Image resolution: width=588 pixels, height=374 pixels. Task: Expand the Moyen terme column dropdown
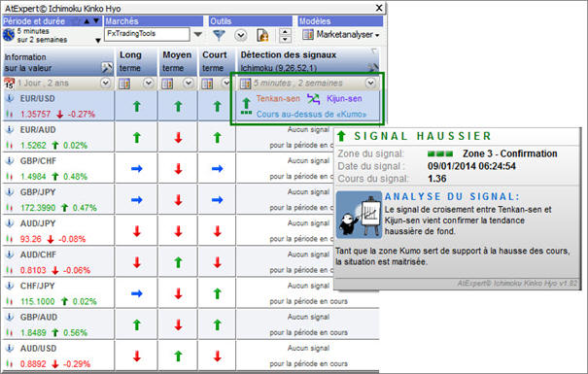(189, 83)
